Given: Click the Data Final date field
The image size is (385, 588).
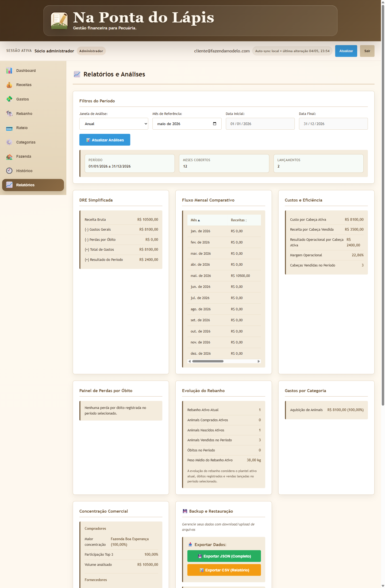Looking at the screenshot, I should 333,124.
